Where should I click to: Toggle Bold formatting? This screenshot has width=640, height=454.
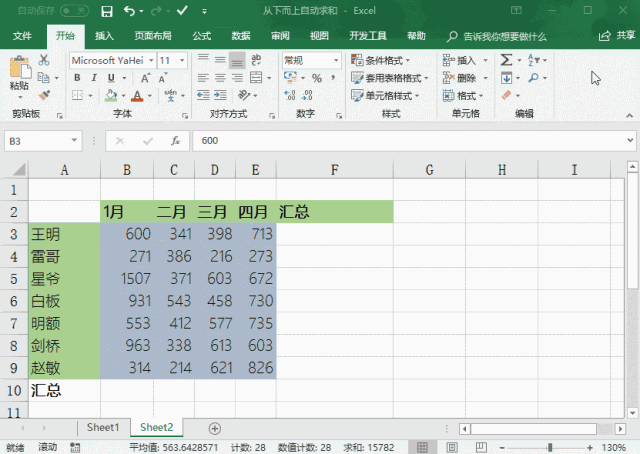tap(77, 78)
